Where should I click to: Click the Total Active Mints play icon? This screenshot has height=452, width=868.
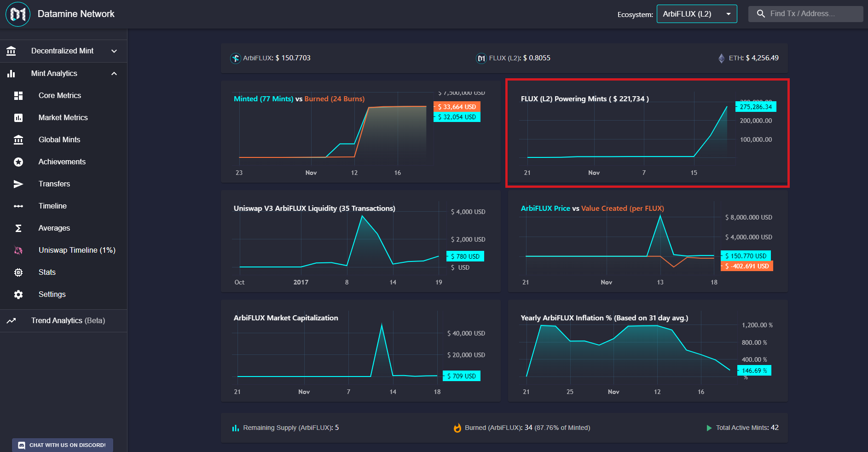pos(709,428)
